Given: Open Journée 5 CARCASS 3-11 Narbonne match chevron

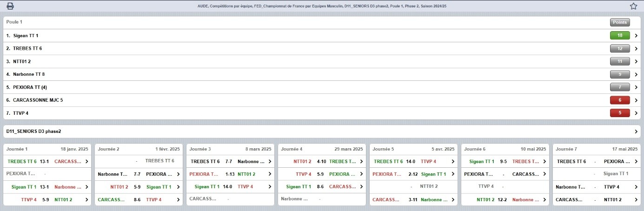Looking at the screenshot, I should coord(453,199).
